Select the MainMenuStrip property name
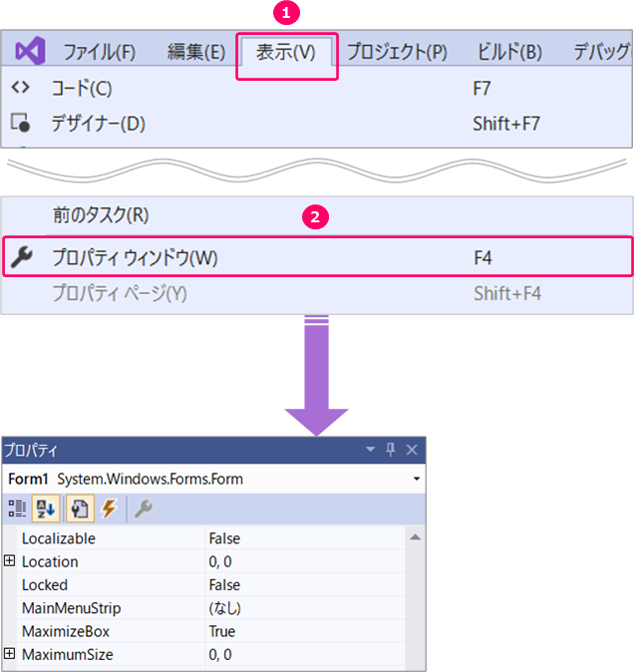Viewport: 634px width, 672px height. click(72, 608)
